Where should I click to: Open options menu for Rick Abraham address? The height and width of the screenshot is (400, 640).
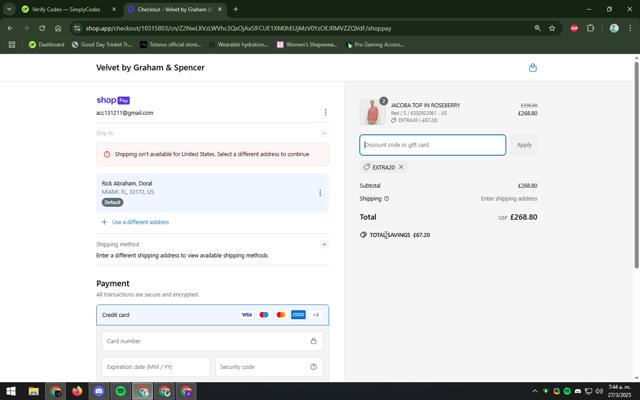click(x=320, y=193)
